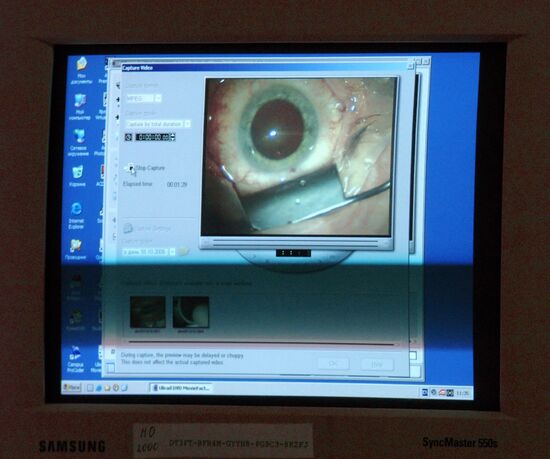Open the My Documents desktop icon

coord(81,70)
